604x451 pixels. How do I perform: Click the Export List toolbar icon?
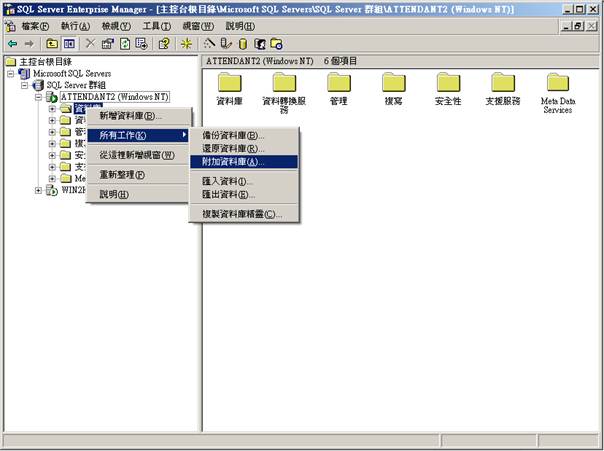(141, 44)
